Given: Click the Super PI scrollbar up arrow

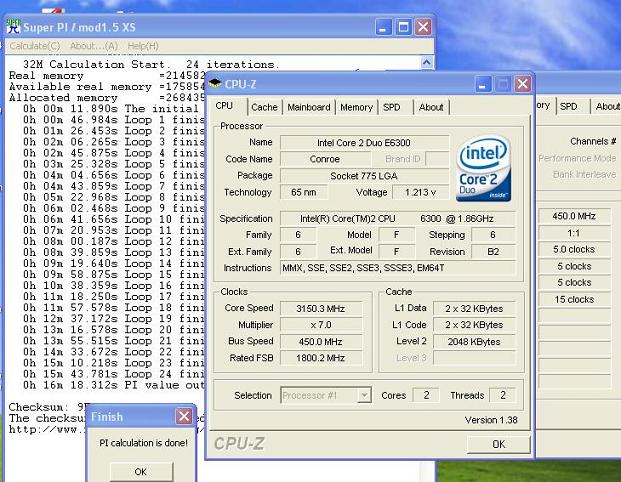Looking at the screenshot, I should coord(426,63).
